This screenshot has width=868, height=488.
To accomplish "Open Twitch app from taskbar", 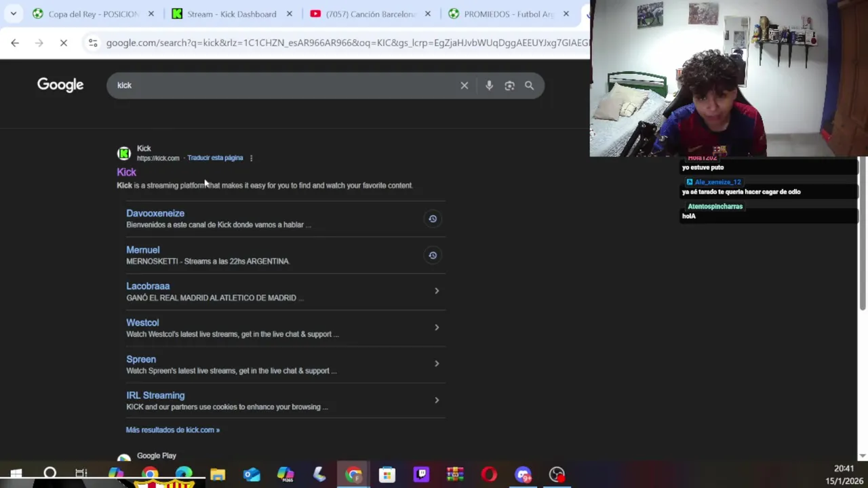I will point(421,474).
